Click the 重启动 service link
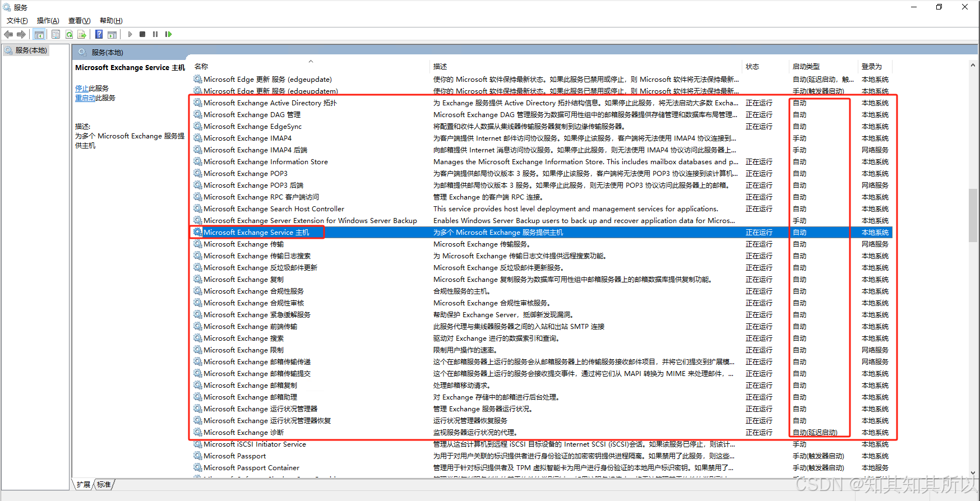 coord(85,98)
